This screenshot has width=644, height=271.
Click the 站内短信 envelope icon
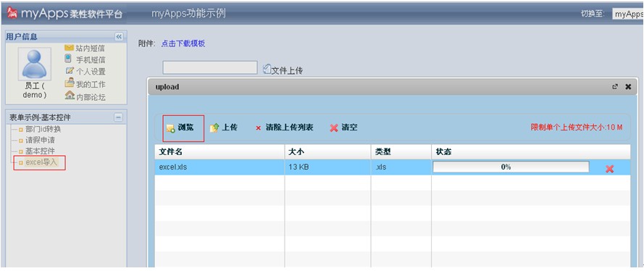(69, 48)
